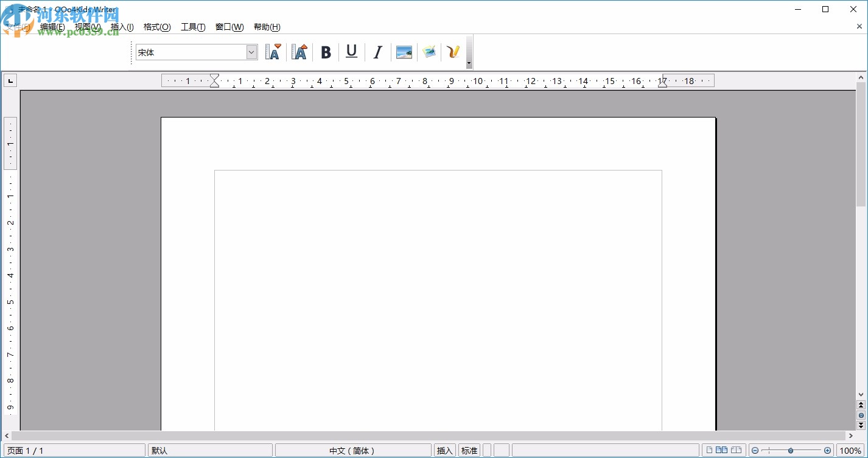This screenshot has height=458, width=868.
Task: Expand the toolbar overflow arrow
Action: tap(469, 63)
